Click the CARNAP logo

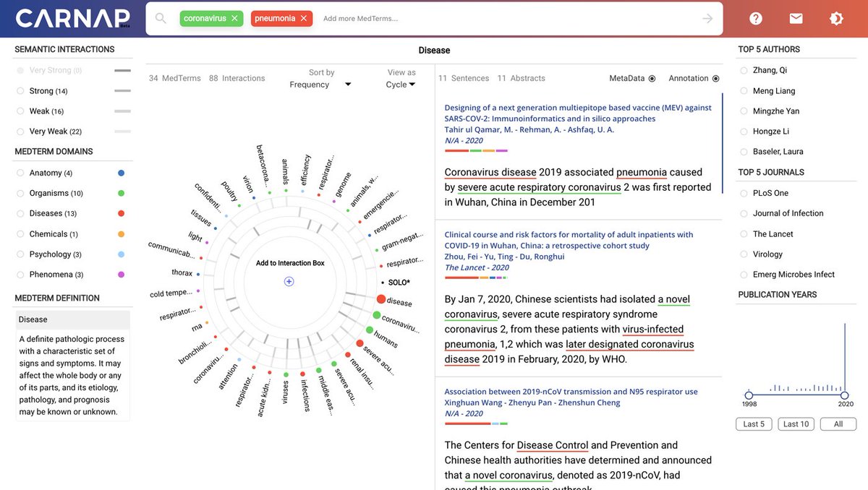[x=70, y=17]
